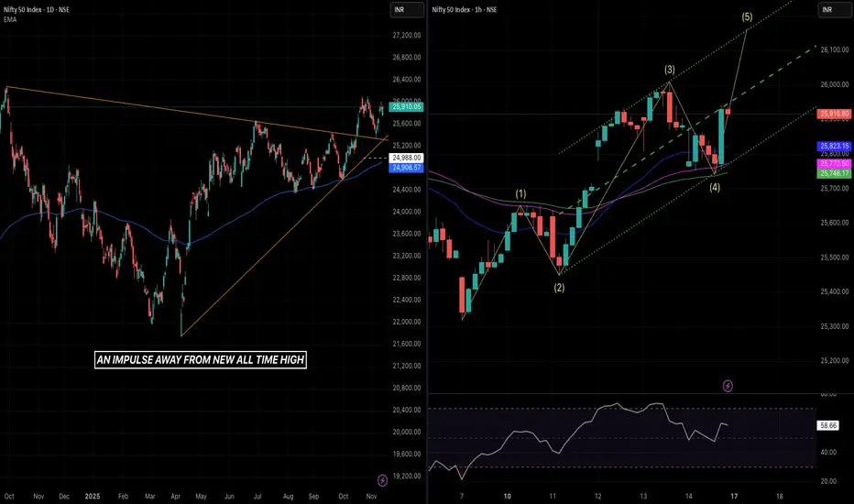Click the Nifty 50 Index 1h NSE title
The image size is (854, 504).
tap(464, 10)
